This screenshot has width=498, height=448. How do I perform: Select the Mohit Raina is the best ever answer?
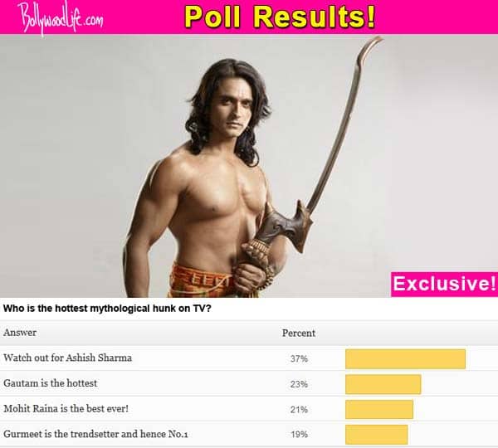click(x=66, y=408)
